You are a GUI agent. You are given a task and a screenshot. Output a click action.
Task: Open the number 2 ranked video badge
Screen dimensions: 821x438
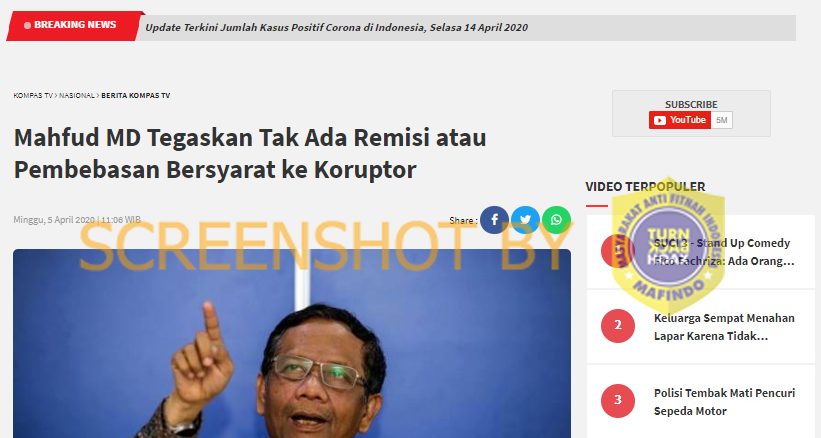pos(618,325)
